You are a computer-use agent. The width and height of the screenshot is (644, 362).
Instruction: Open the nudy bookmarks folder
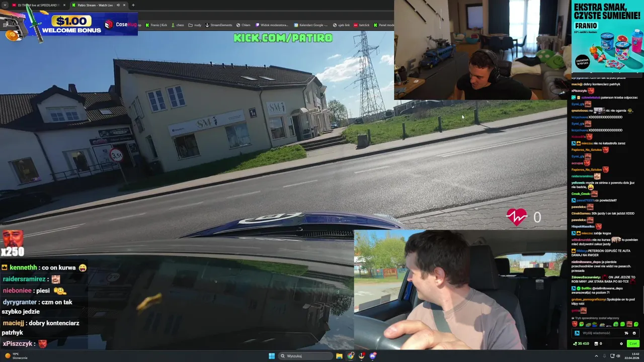pyautogui.click(x=195, y=25)
